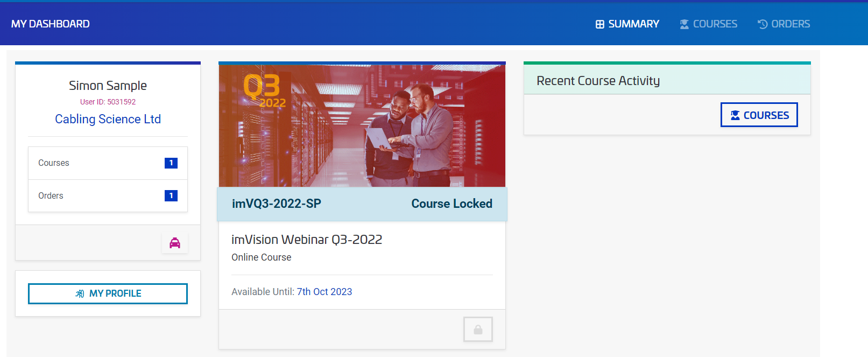Screen dimensions: 868x357
Task: Switch to Courses tab in top navigation
Action: (708, 24)
